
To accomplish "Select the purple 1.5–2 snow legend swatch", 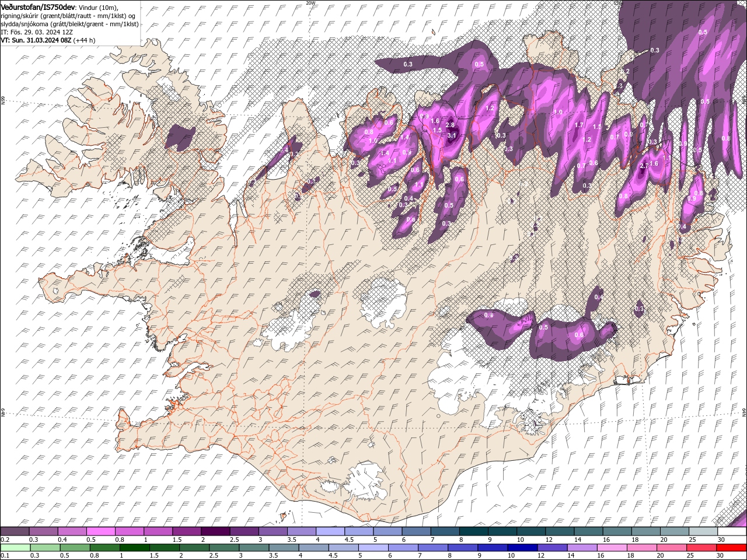I will click(186, 531).
